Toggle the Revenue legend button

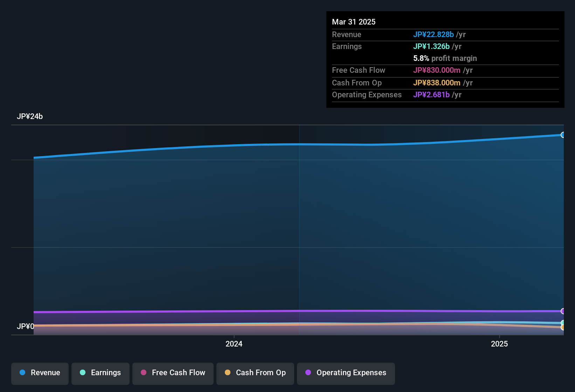tap(40, 373)
